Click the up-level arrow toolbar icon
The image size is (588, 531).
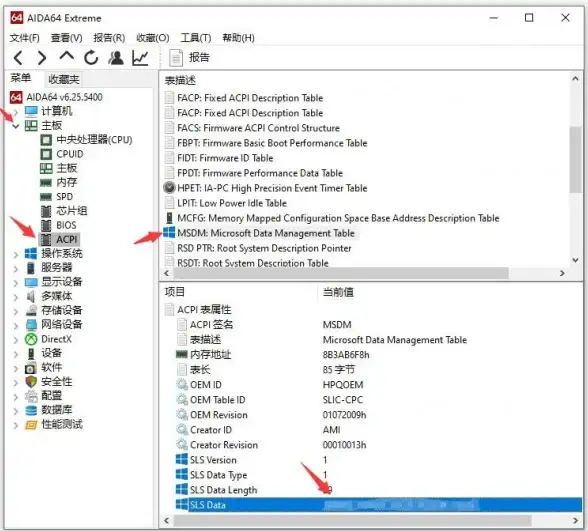(x=66, y=57)
